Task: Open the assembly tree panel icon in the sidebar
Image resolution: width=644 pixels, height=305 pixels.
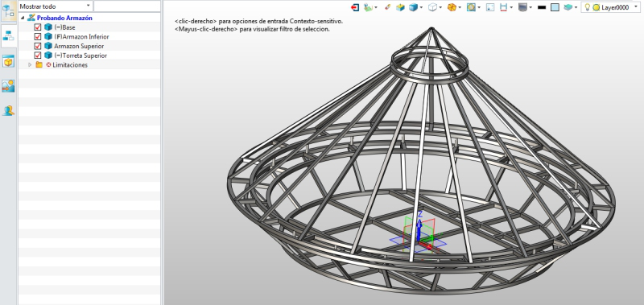Action: click(8, 36)
